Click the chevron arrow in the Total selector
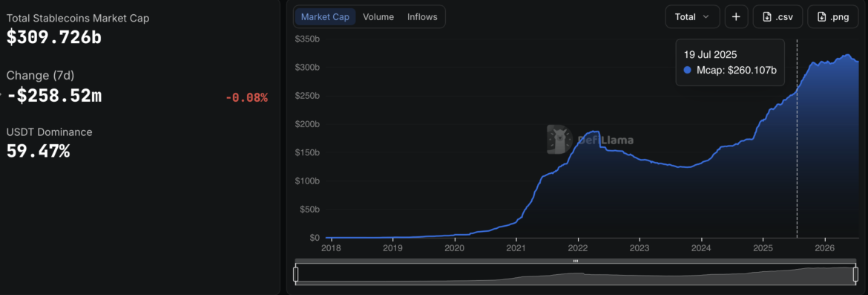 [706, 16]
